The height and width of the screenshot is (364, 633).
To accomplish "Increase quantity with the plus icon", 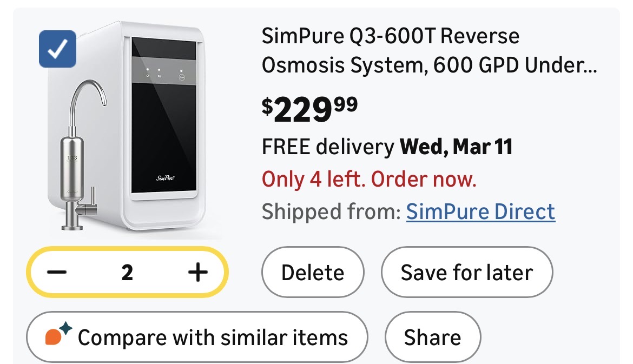I will coord(197,272).
